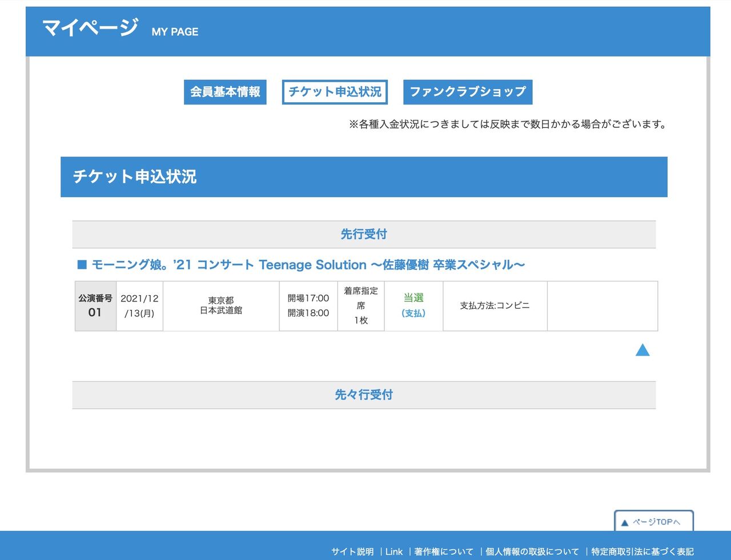
Task: Select the チケット申込状況 tab
Action: click(335, 92)
